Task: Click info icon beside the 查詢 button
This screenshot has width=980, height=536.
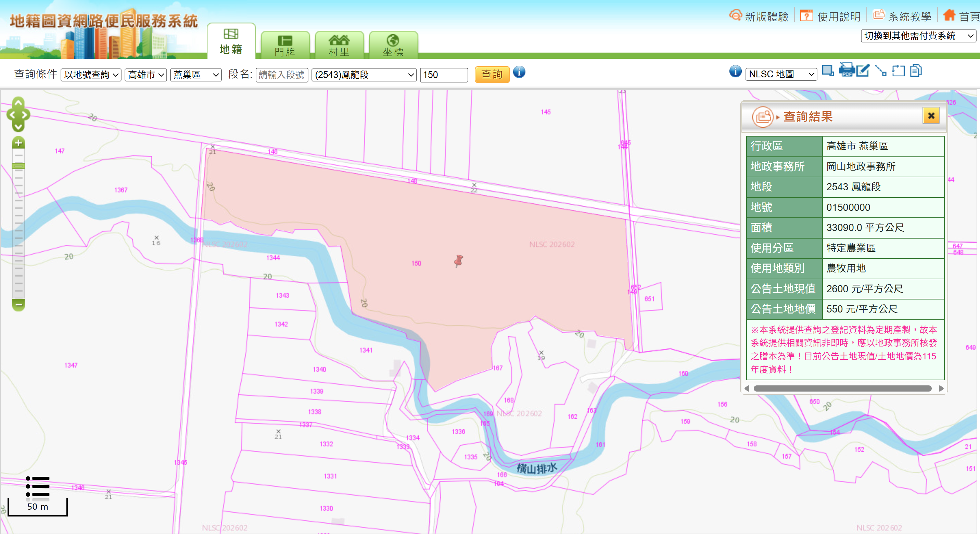Action: pos(519,72)
